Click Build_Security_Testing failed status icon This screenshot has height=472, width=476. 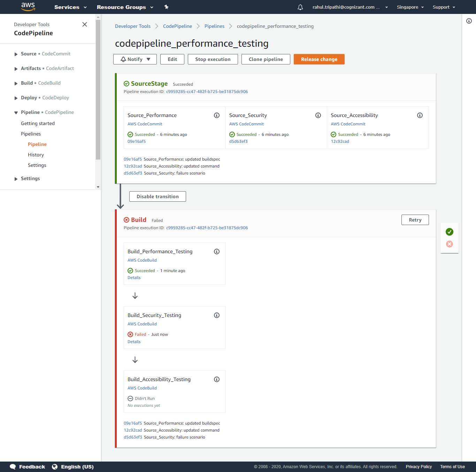130,334
